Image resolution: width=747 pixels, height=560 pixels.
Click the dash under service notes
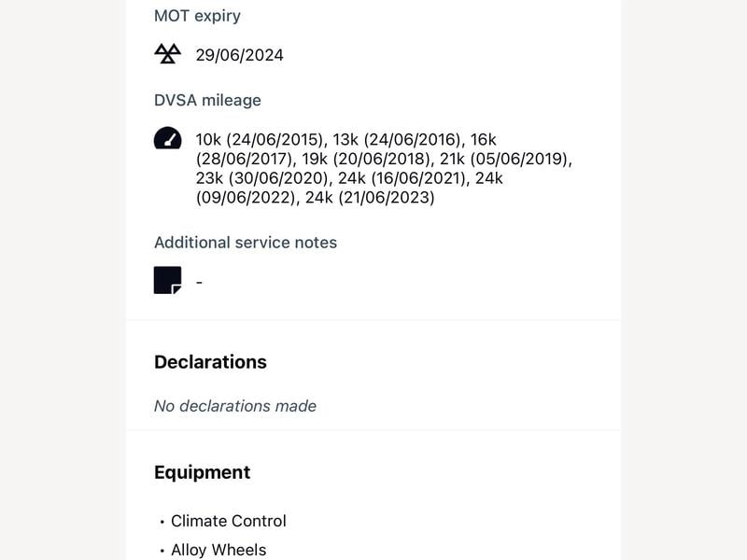click(x=199, y=282)
